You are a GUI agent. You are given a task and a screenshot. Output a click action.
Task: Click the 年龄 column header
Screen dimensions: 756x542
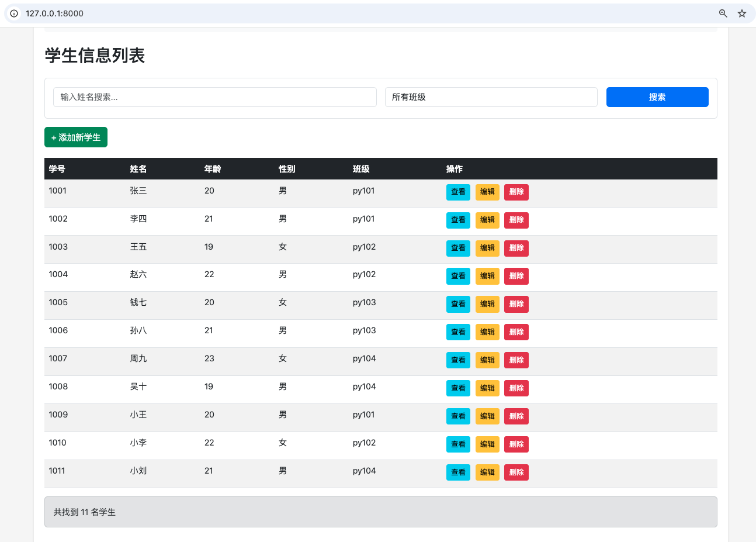[213, 169]
